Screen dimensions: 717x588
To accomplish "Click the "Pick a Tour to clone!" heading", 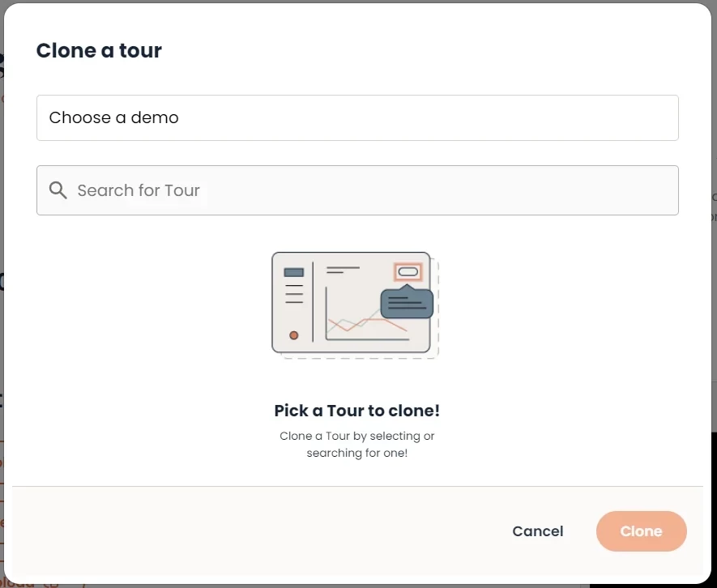I will coord(356,411).
